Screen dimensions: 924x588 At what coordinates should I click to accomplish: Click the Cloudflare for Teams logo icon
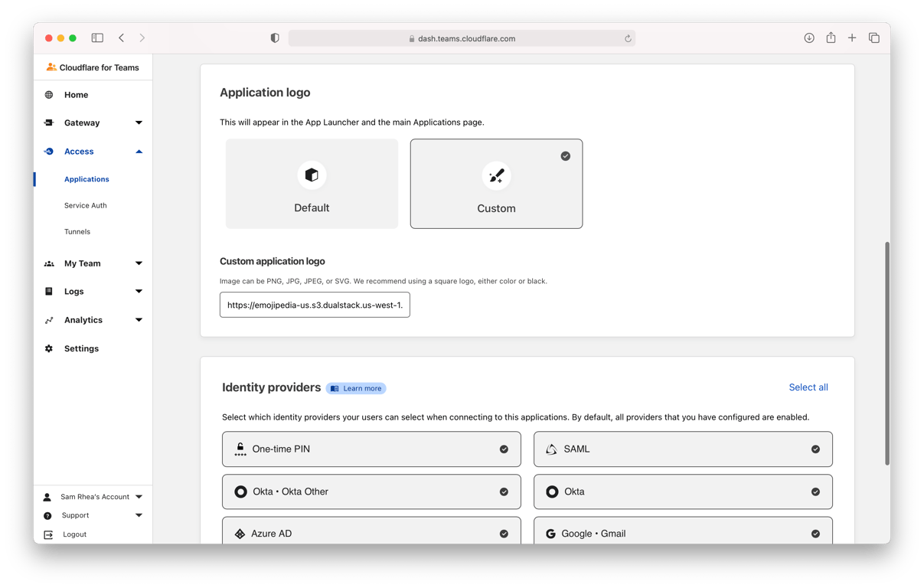click(51, 67)
